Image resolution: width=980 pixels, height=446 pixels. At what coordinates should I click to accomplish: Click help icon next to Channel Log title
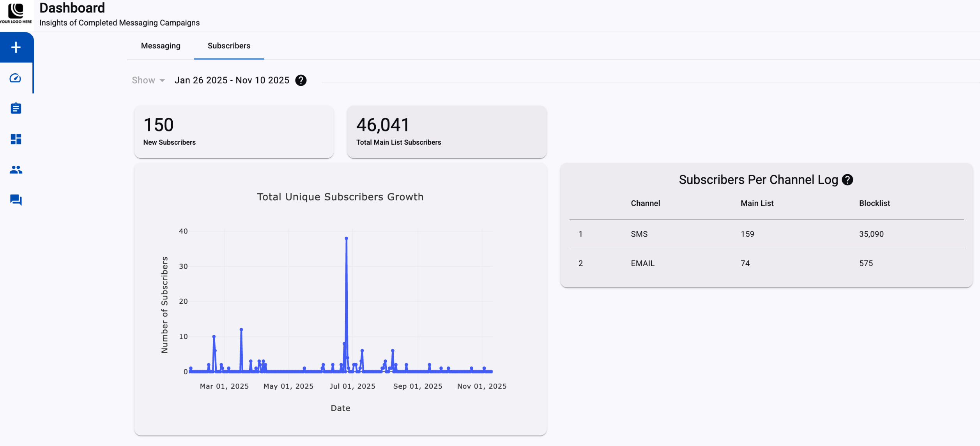(x=847, y=180)
